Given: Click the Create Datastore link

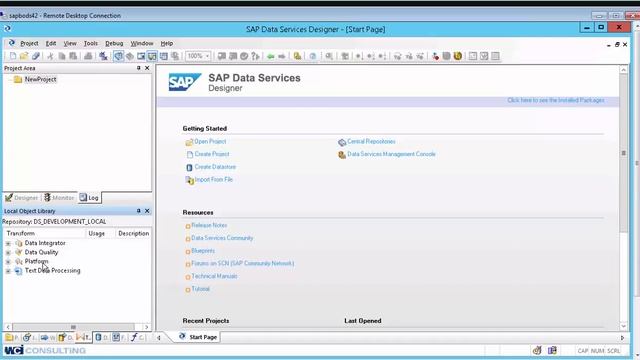Looking at the screenshot, I should [215, 167].
